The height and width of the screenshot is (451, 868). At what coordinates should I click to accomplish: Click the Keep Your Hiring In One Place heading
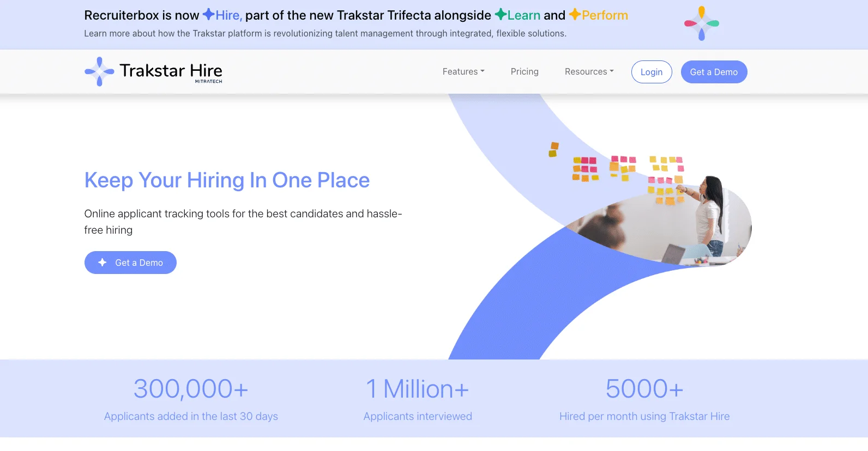(x=227, y=180)
